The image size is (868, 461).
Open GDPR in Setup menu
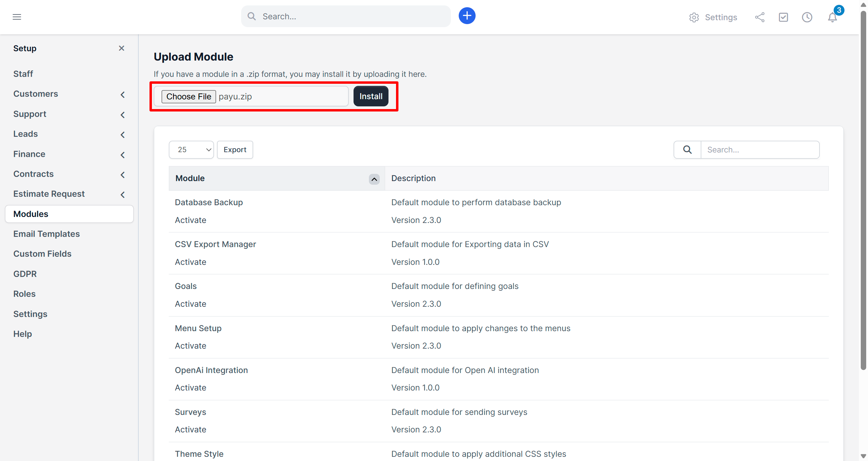(x=25, y=274)
